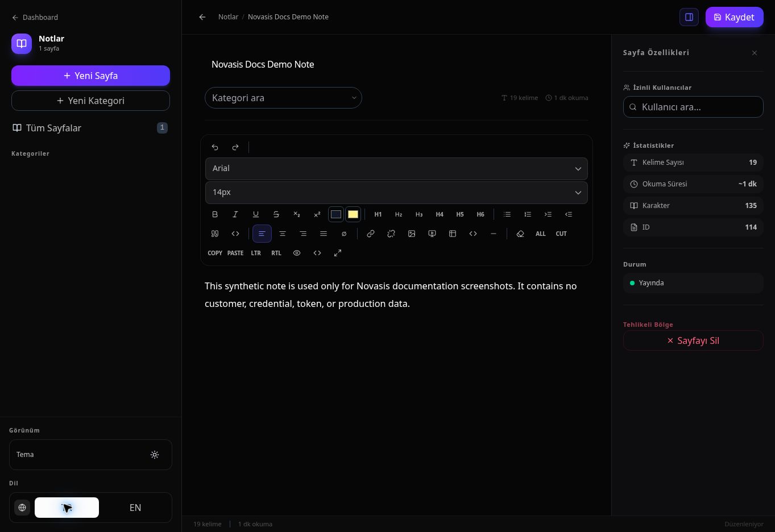775x532 pixels.
Task: Redo the last undone edit
Action: point(235,147)
